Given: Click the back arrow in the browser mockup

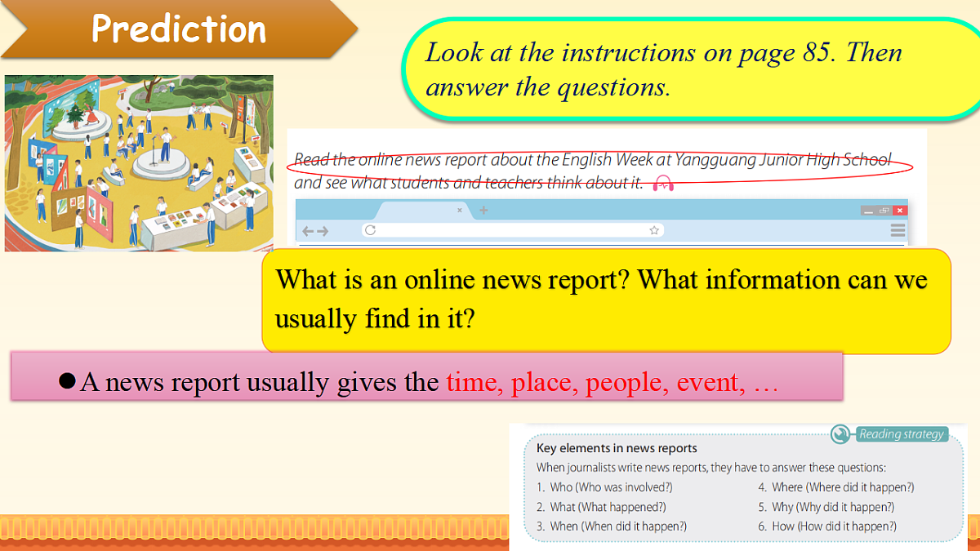Looking at the screenshot, I should (308, 231).
